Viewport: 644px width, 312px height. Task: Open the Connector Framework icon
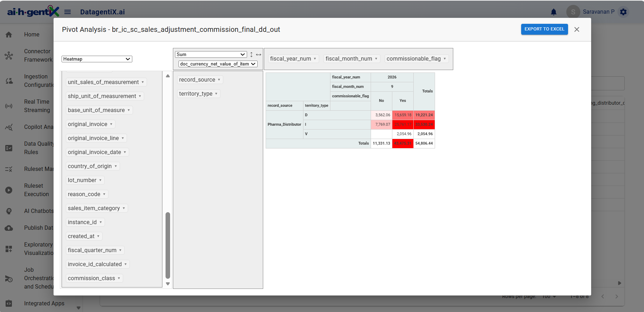tap(9, 56)
